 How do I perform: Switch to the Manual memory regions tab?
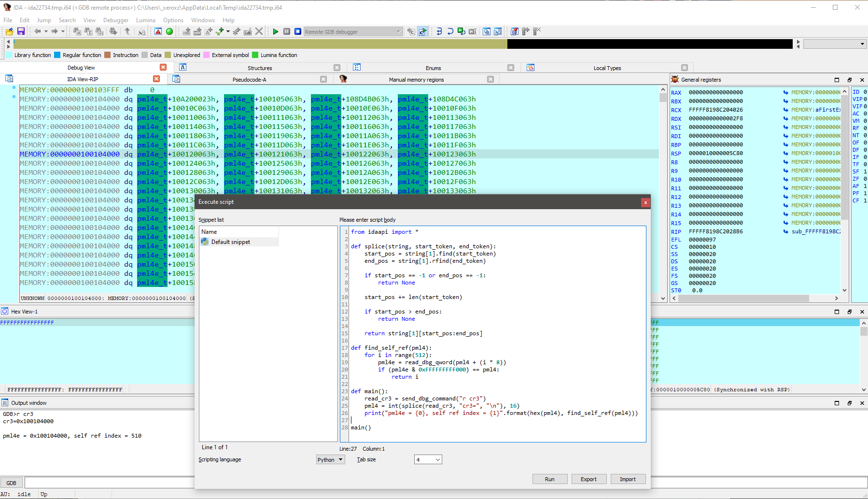pos(416,80)
